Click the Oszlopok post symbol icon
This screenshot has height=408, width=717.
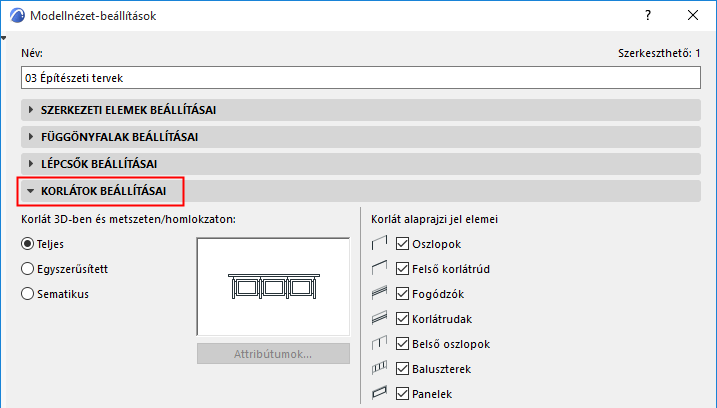pyautogui.click(x=380, y=243)
